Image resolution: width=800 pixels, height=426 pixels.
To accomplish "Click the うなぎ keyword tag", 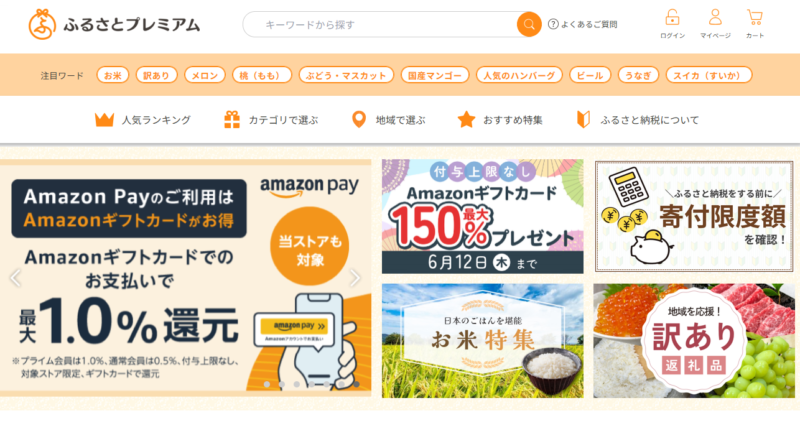I will 638,75.
